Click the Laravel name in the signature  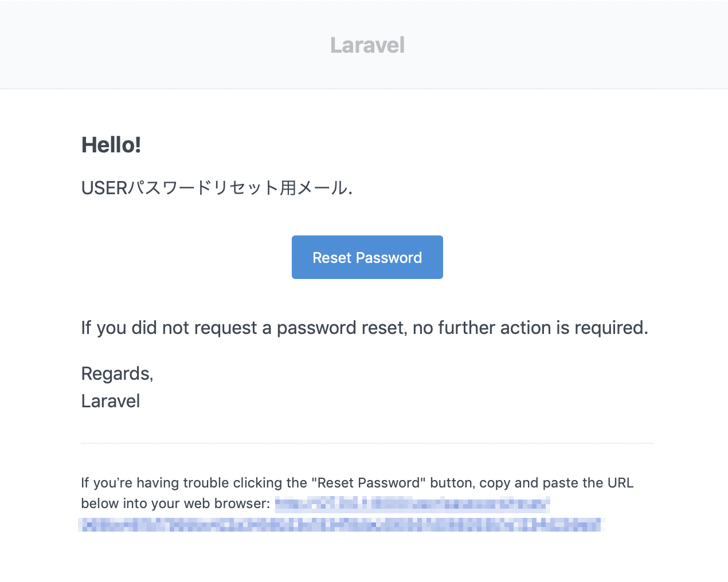point(110,400)
